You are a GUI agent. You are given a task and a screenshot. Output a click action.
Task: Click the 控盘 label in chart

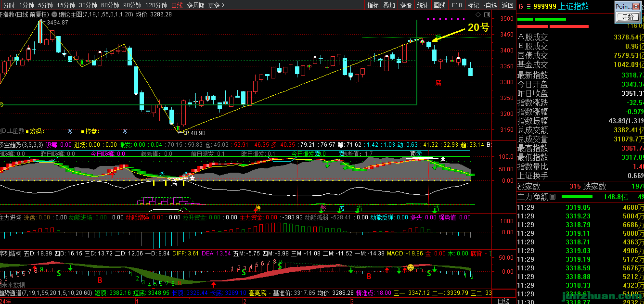point(92,131)
